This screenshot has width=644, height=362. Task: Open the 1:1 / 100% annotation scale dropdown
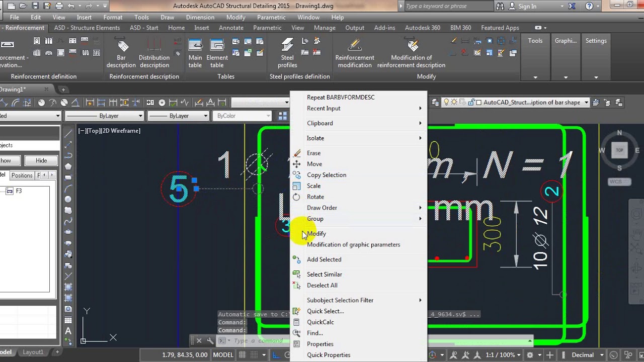coord(503,355)
